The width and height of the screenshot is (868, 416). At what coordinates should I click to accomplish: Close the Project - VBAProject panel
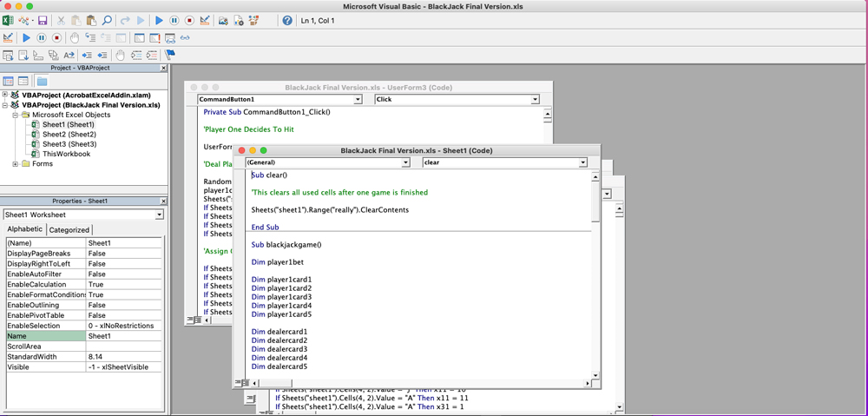[163, 68]
